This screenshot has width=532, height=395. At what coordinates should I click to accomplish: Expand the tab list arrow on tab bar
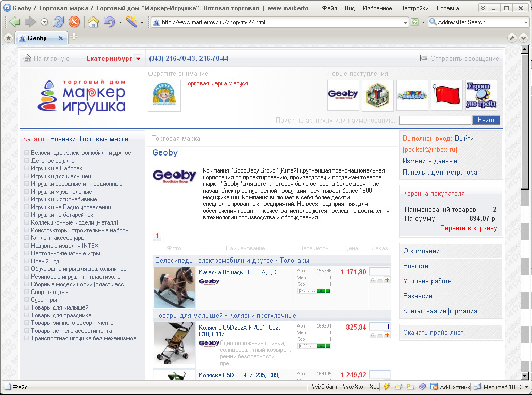[523, 38]
